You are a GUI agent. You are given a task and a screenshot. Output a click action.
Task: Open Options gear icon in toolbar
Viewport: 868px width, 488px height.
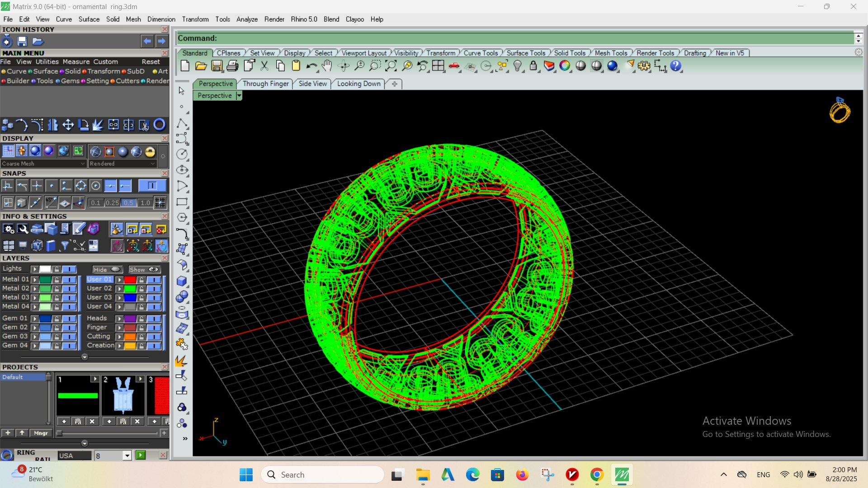[644, 66]
